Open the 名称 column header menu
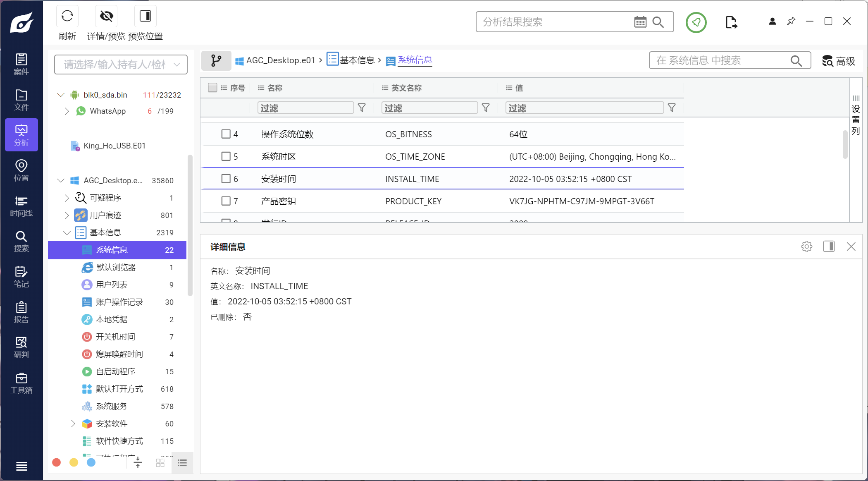This screenshot has height=481, width=868. 261,88
